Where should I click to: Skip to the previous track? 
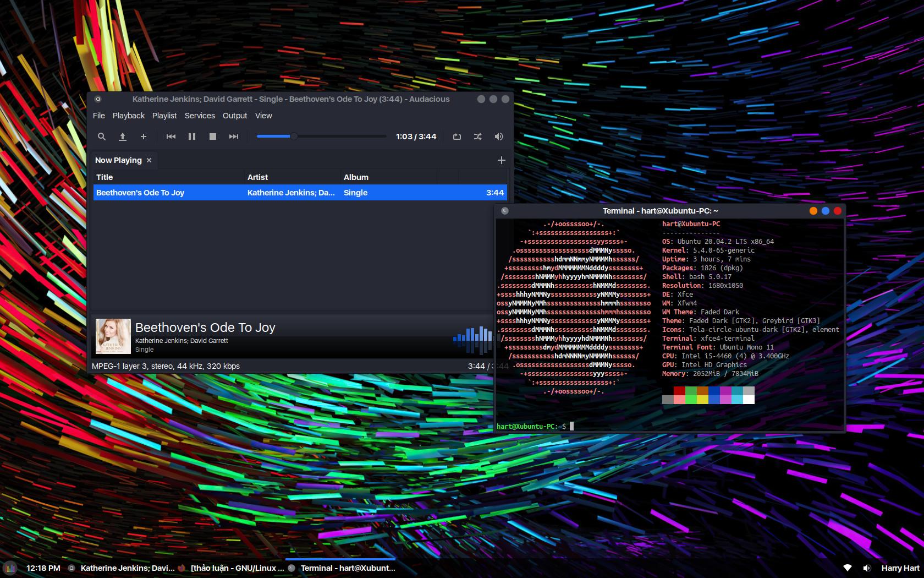[171, 137]
